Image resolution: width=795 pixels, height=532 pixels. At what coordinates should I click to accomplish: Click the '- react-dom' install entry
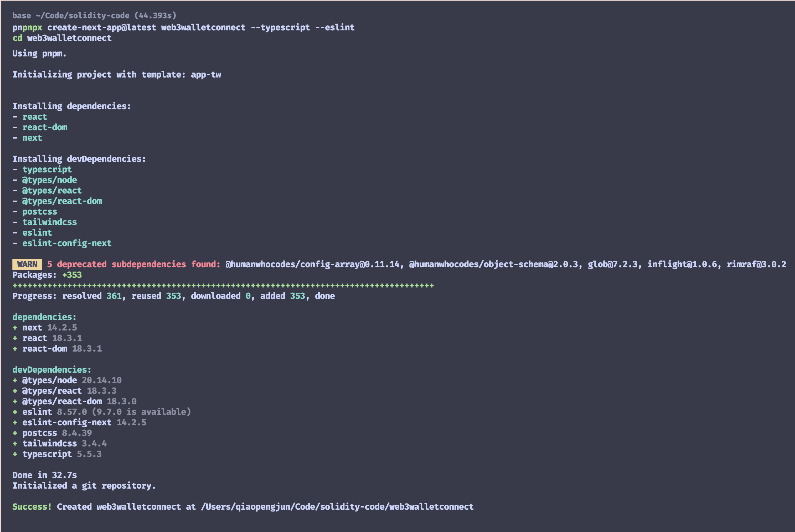tap(40, 127)
